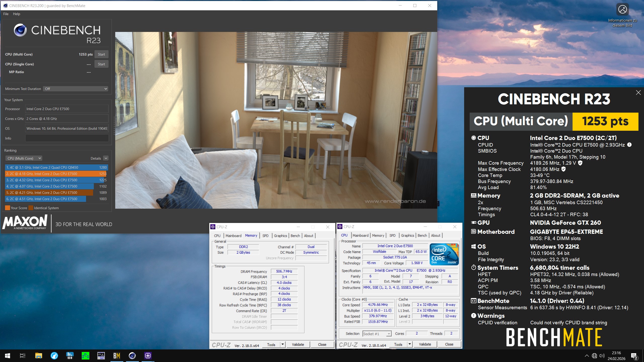Screen dimensions: 644x362
Task: Switch to the Cinebench taskbar icon
Action: click(132, 356)
